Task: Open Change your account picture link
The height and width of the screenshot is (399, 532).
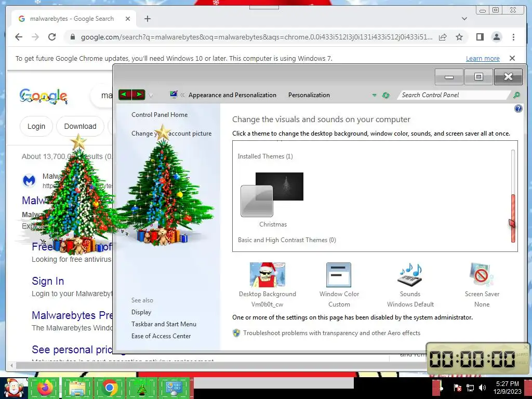Action: tap(171, 134)
